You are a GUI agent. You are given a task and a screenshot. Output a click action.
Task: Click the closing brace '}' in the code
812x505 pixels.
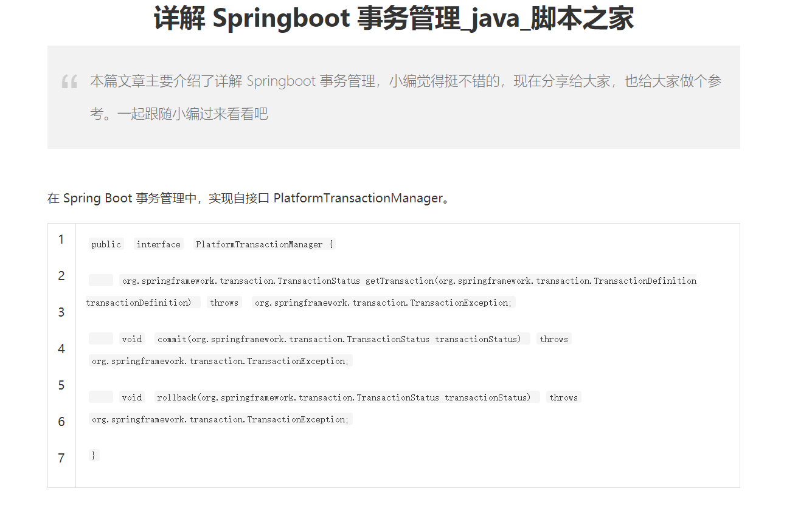(x=94, y=455)
